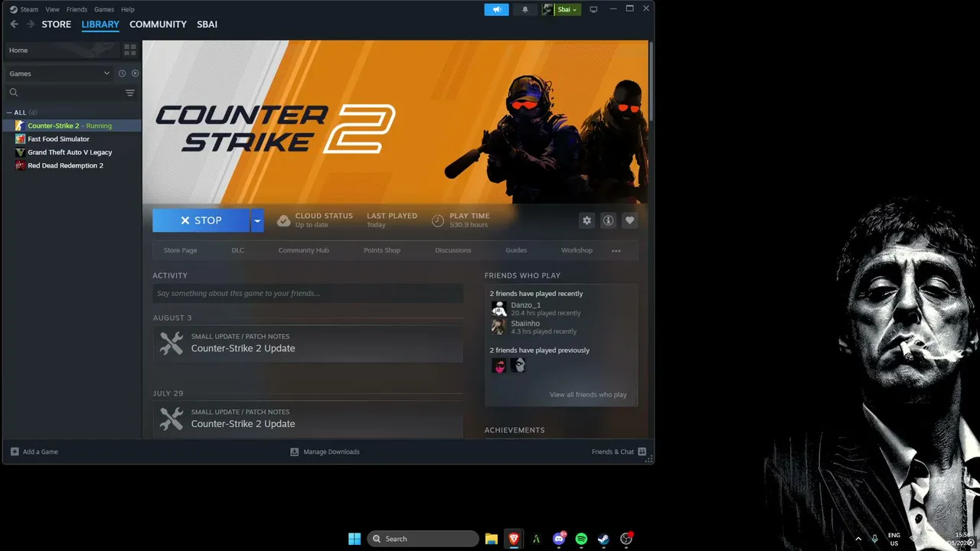Select Fast Food Simulator game icon
The image size is (980, 551).
(21, 139)
